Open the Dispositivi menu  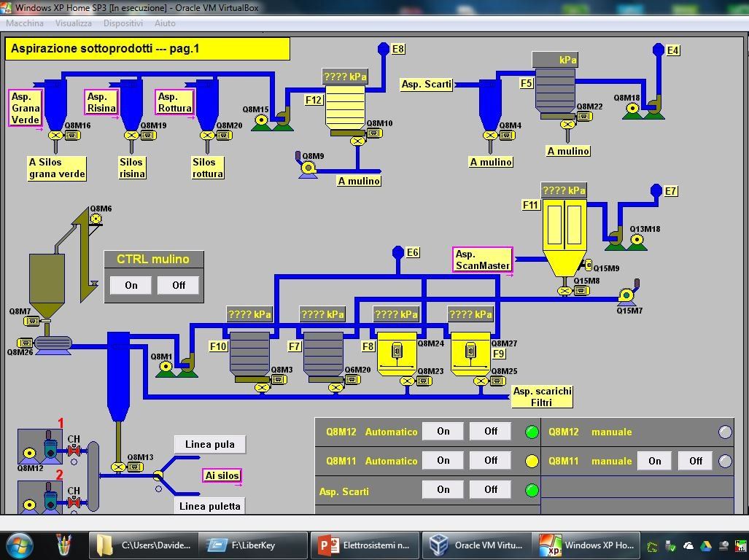tap(123, 23)
